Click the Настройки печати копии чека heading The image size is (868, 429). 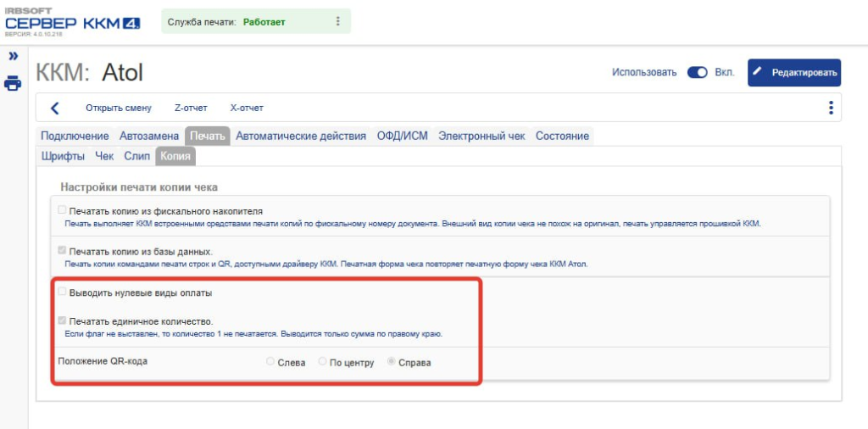pyautogui.click(x=139, y=187)
